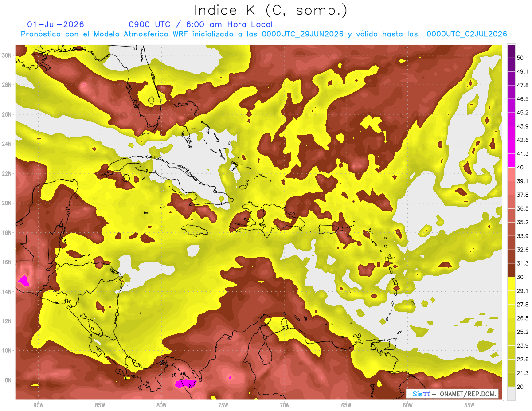Click the colorbar label '50'
This screenshot has width=532, height=411.
point(520,58)
